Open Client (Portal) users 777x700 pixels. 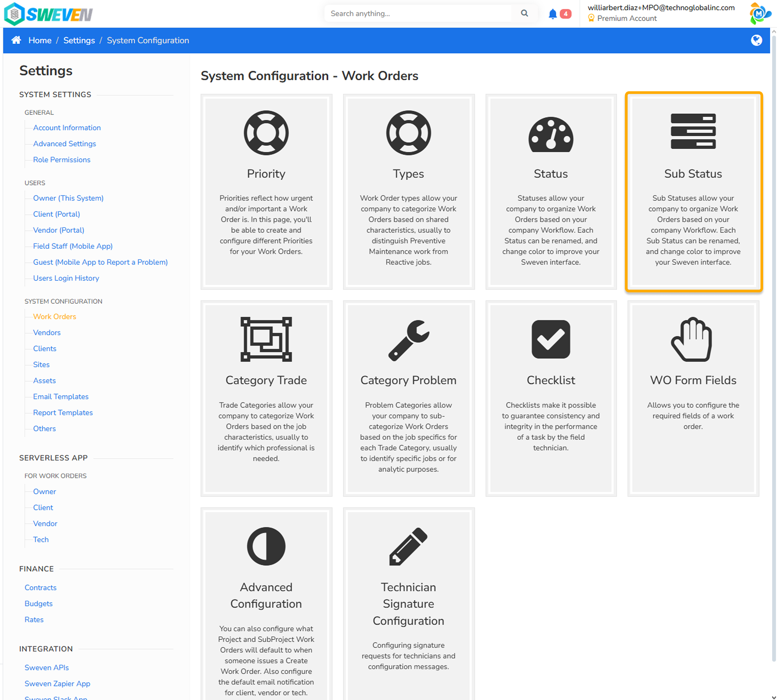(x=57, y=214)
